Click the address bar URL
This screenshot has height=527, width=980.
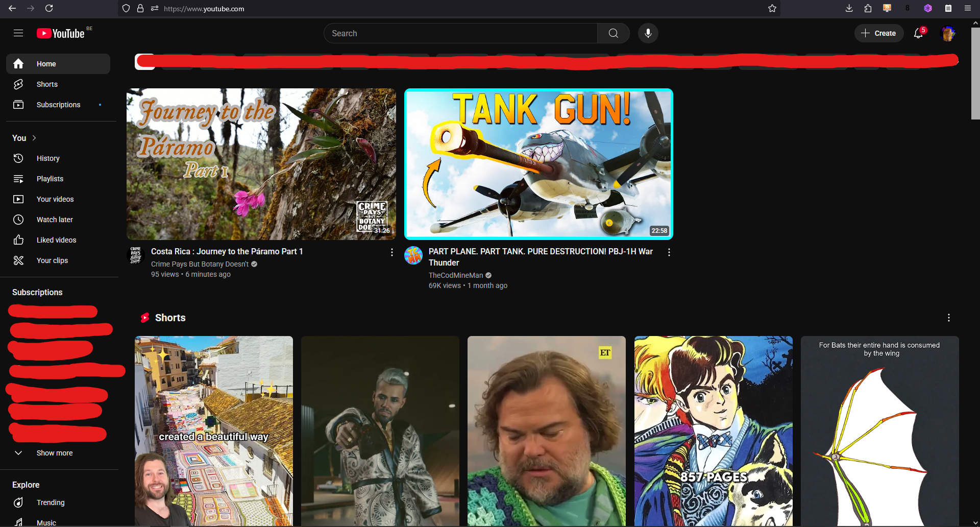(204, 9)
